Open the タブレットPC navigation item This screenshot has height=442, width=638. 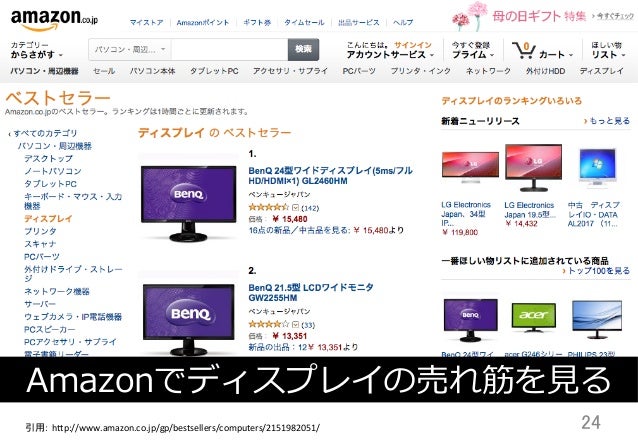[x=214, y=71]
